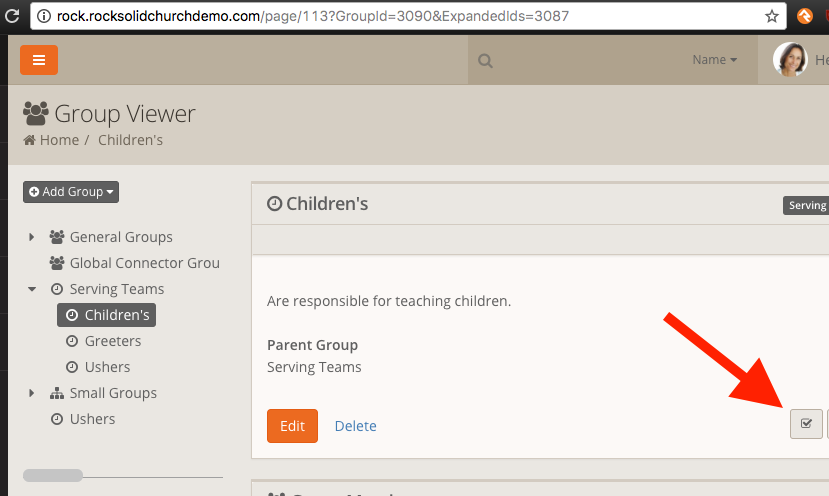Expand the Small Groups tree node
The height and width of the screenshot is (496, 829).
tap(32, 393)
